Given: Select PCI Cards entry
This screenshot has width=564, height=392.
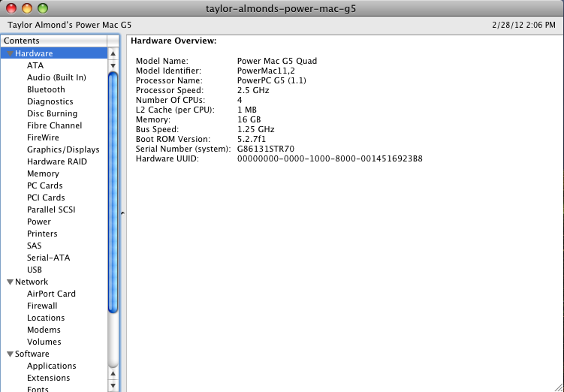Looking at the screenshot, I should point(46,198).
